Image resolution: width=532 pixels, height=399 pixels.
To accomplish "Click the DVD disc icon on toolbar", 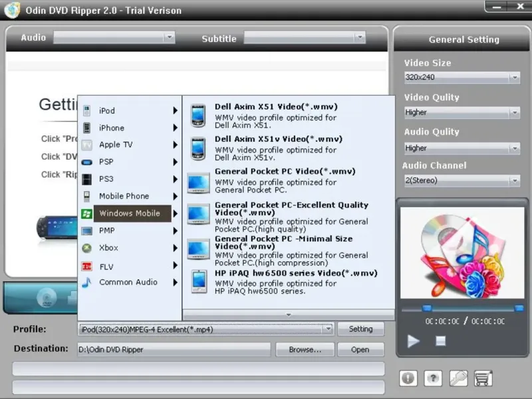I will (x=47, y=297).
